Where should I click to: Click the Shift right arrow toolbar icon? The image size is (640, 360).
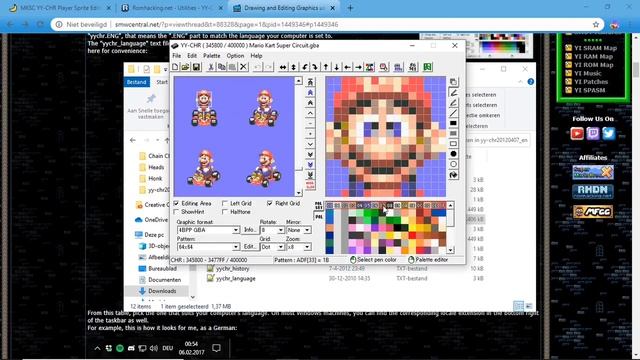358,67
